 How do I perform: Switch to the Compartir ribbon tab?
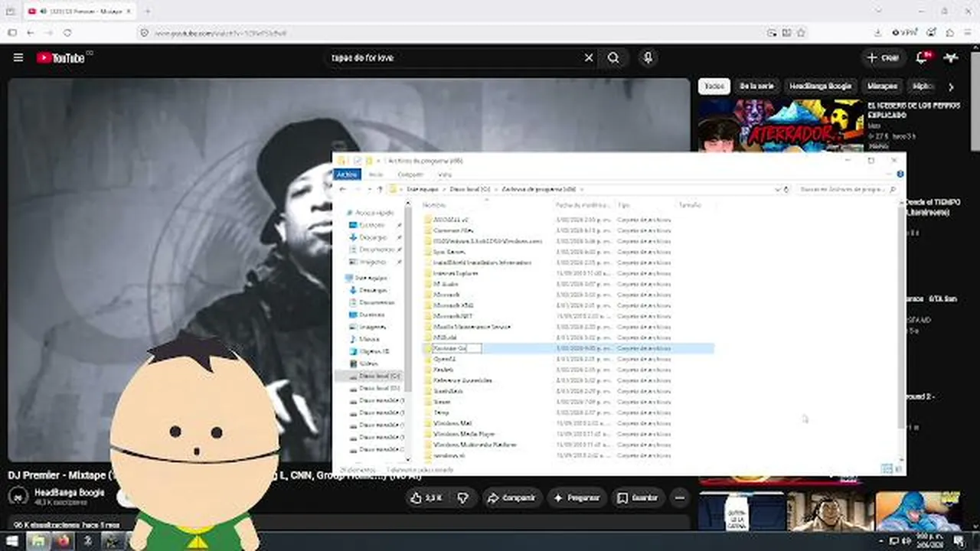pyautogui.click(x=410, y=174)
